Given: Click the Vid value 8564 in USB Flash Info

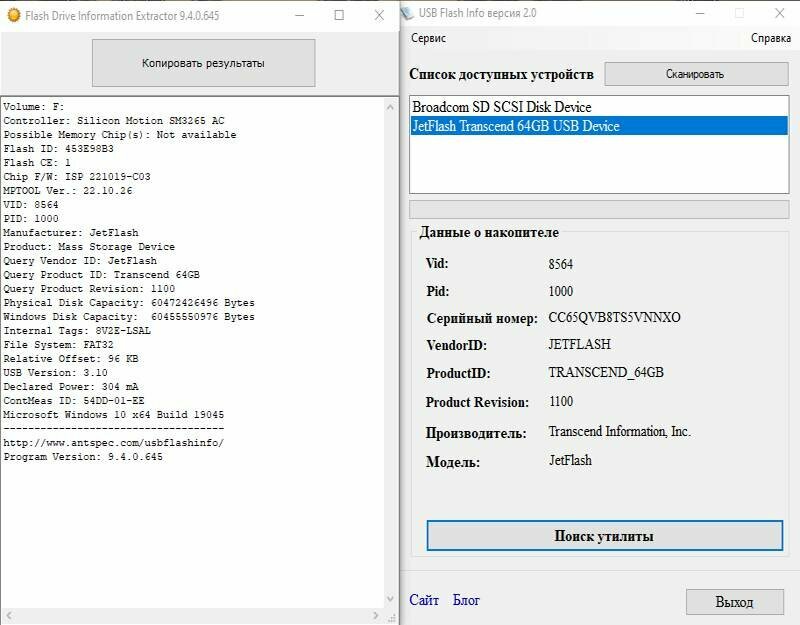Looking at the screenshot, I should [x=561, y=264].
